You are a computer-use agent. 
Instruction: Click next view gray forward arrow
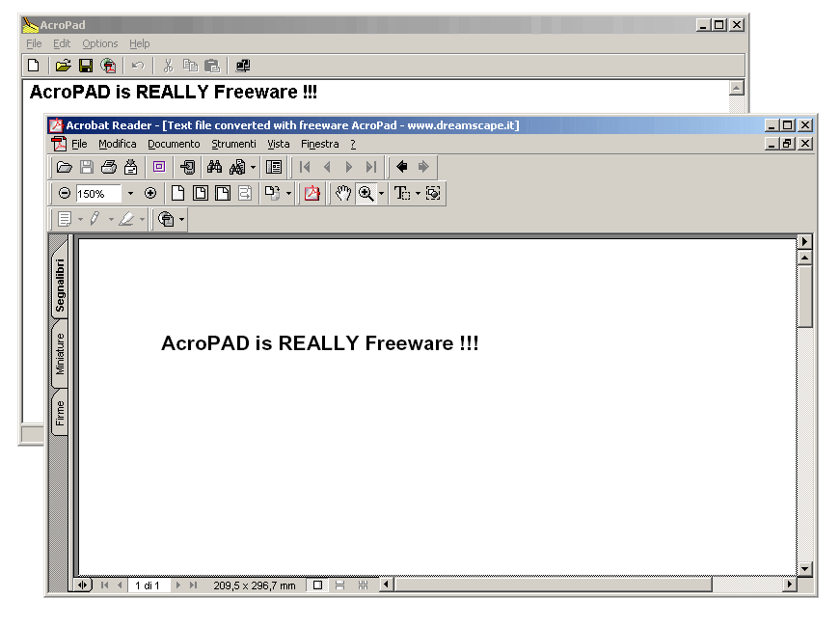[423, 167]
